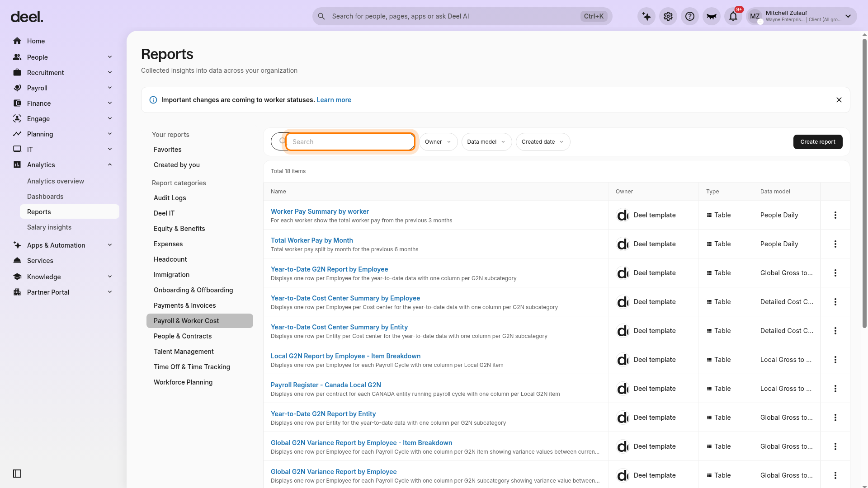Screen dimensions: 868x488
Task: Select People & Contracts category
Action: click(200, 336)
